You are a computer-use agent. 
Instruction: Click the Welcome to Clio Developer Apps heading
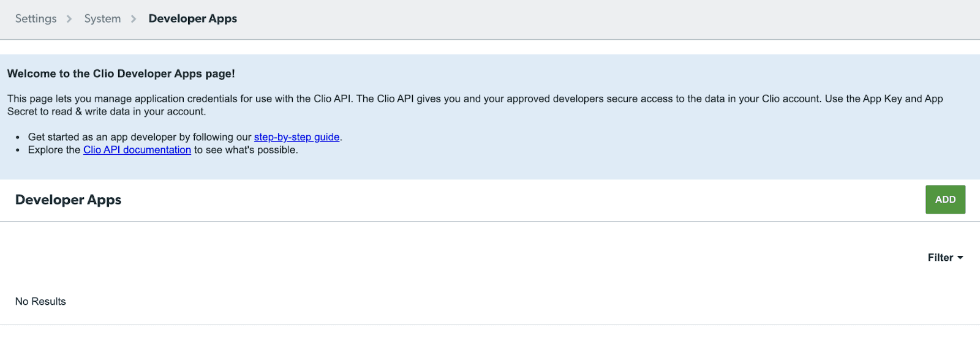pos(121,74)
